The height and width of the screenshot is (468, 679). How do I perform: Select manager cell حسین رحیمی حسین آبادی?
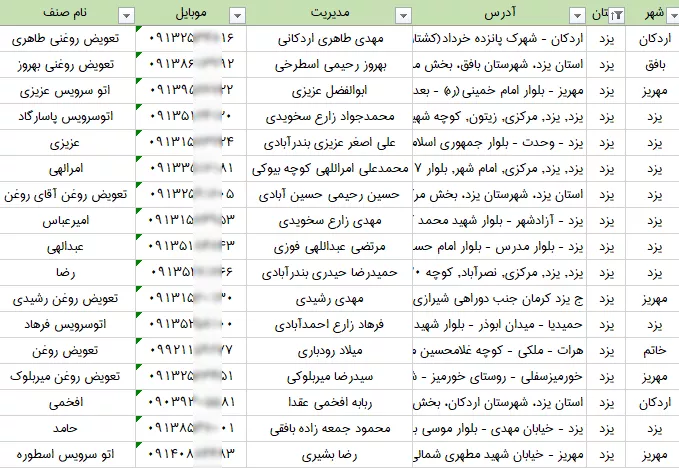pyautogui.click(x=330, y=195)
